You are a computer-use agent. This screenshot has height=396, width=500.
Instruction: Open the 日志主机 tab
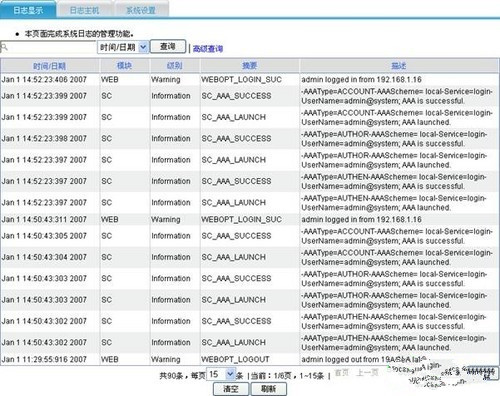[x=84, y=10]
